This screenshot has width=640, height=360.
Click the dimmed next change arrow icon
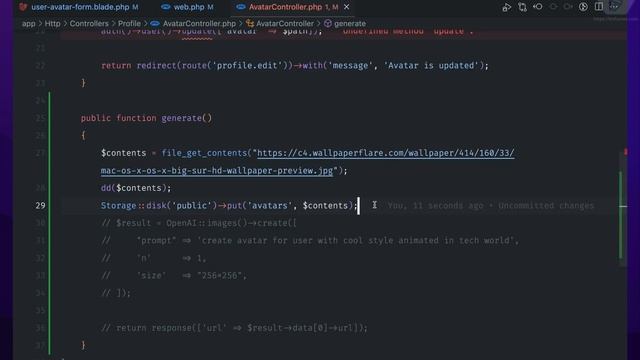568,7
